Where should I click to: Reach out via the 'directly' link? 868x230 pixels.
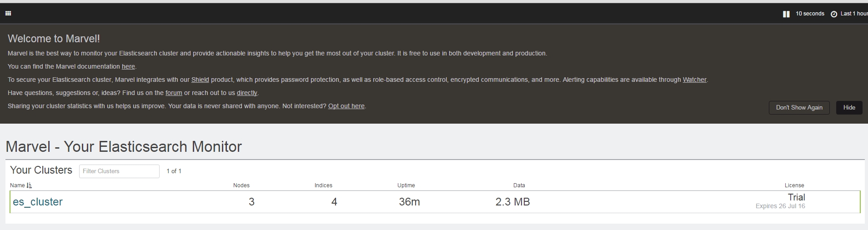click(x=247, y=93)
